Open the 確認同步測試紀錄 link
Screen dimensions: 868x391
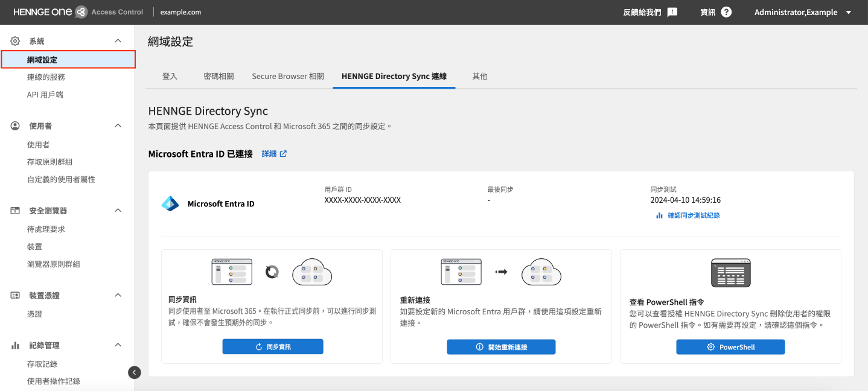(694, 215)
